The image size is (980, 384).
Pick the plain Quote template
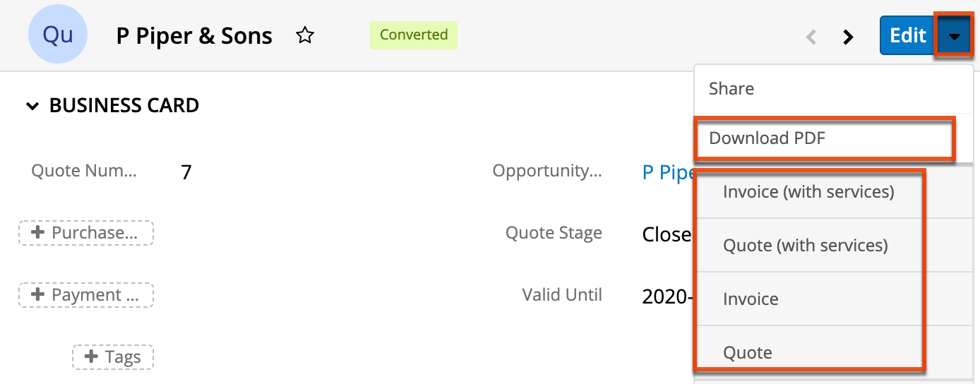click(x=748, y=352)
